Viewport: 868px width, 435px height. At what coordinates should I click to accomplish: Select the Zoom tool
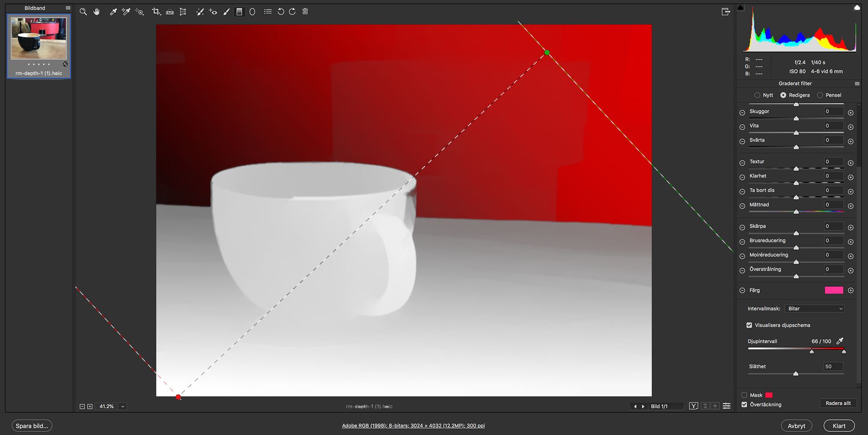(x=83, y=12)
